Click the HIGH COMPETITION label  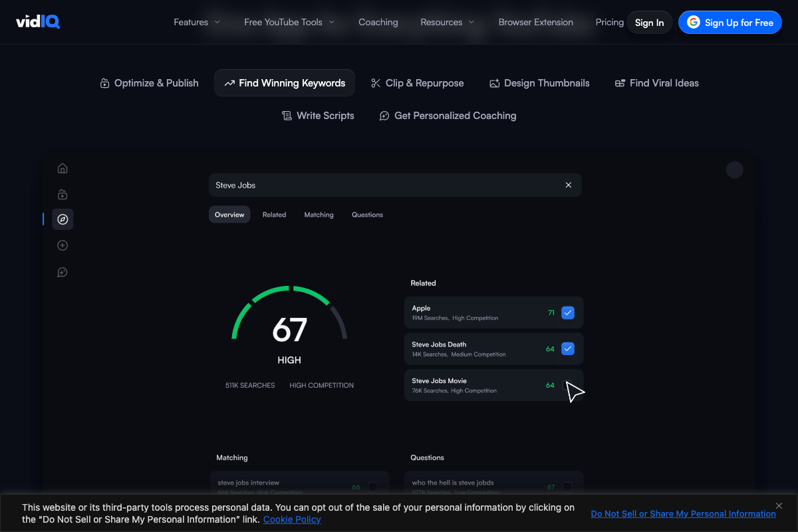(x=322, y=385)
